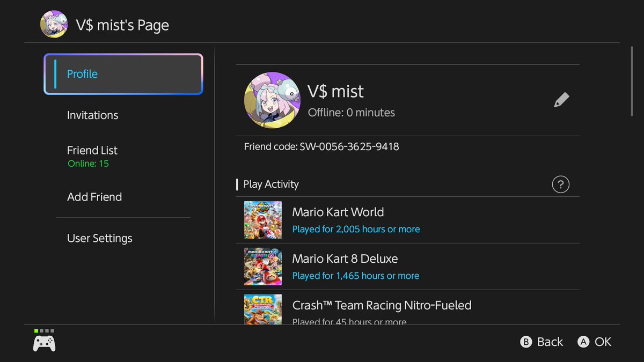The height and width of the screenshot is (362, 644).
Task: Click the friend code SW-0056-3625-9418
Action: click(349, 146)
